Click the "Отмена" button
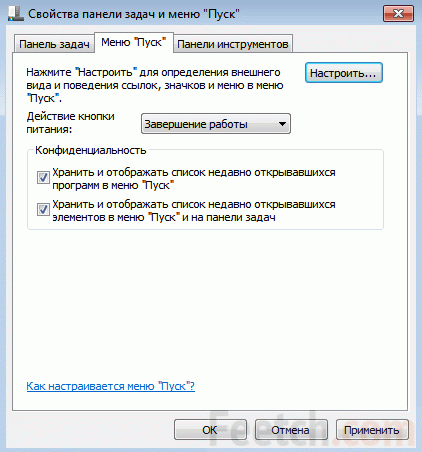This screenshot has height=452, width=422. click(x=291, y=430)
